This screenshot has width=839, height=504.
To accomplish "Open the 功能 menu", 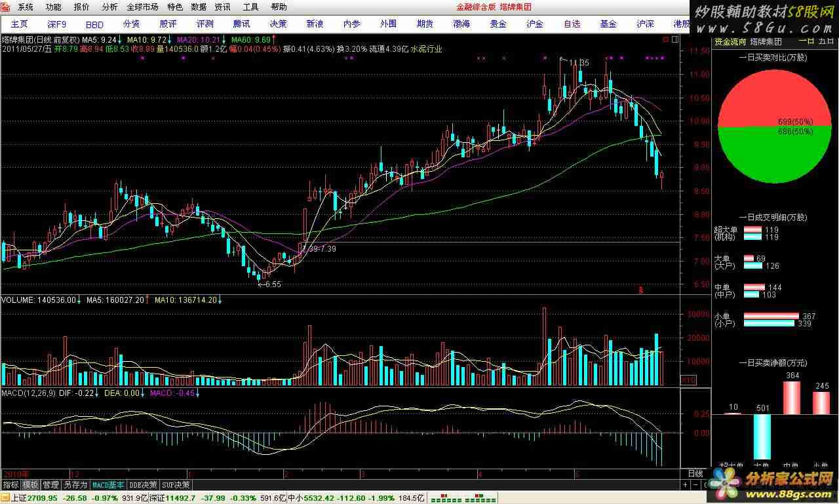I will click(53, 7).
